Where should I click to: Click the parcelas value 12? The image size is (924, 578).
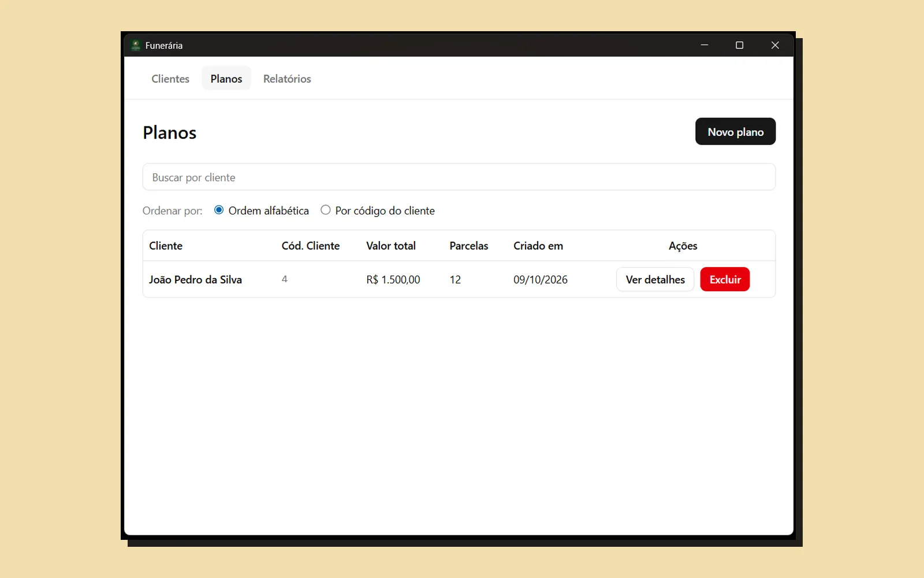coord(455,280)
